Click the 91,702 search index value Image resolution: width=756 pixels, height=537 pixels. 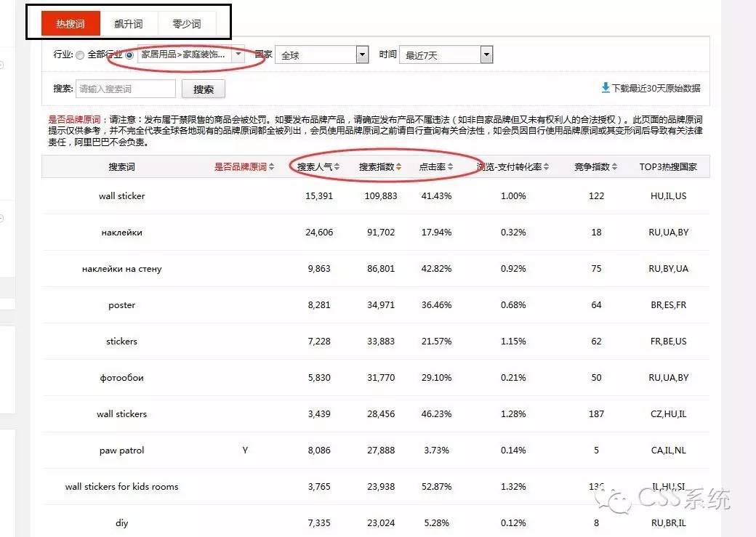tap(381, 233)
